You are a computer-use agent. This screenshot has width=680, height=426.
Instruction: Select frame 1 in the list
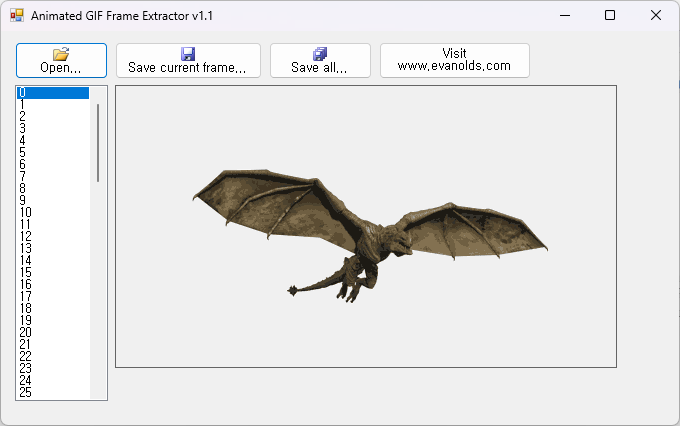click(x=53, y=105)
